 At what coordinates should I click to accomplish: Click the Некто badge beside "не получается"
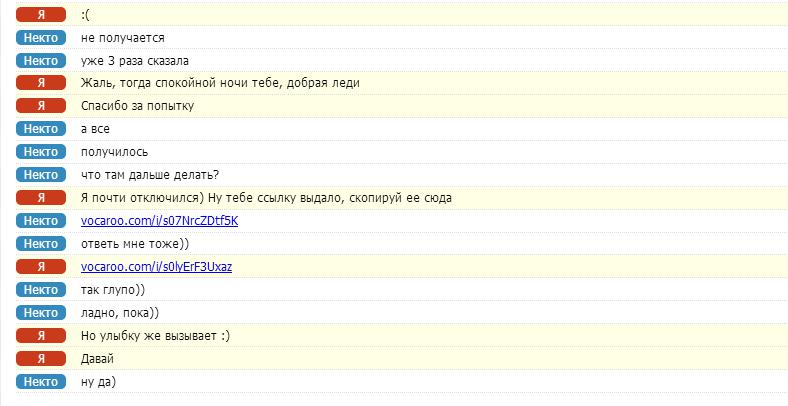point(41,38)
